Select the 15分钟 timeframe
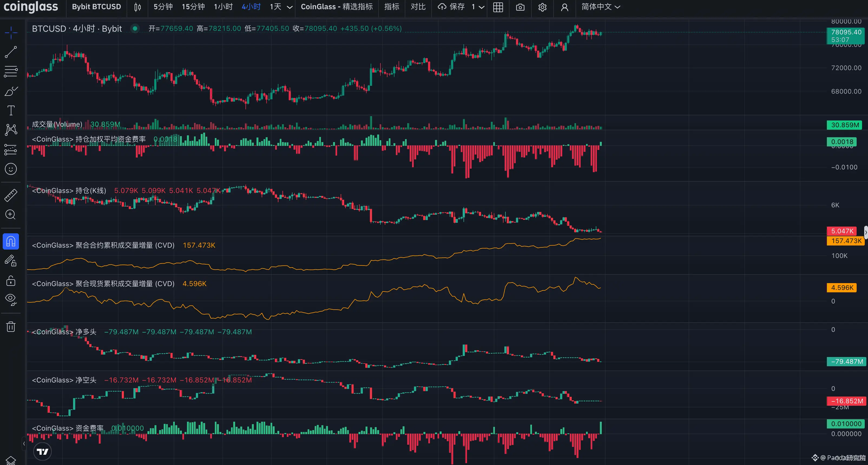868x465 pixels. 193,7
